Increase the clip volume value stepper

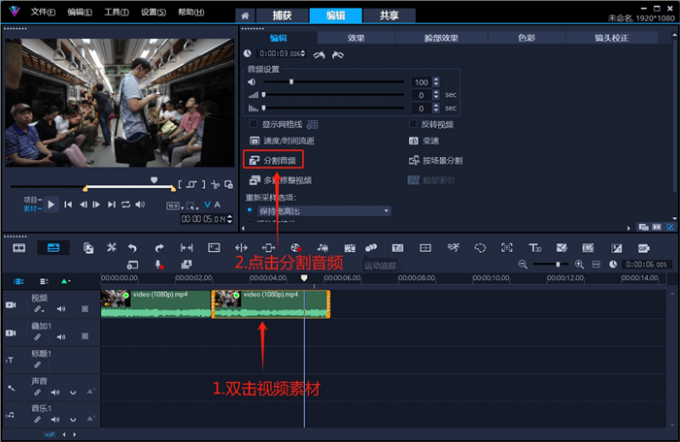[x=436, y=79]
